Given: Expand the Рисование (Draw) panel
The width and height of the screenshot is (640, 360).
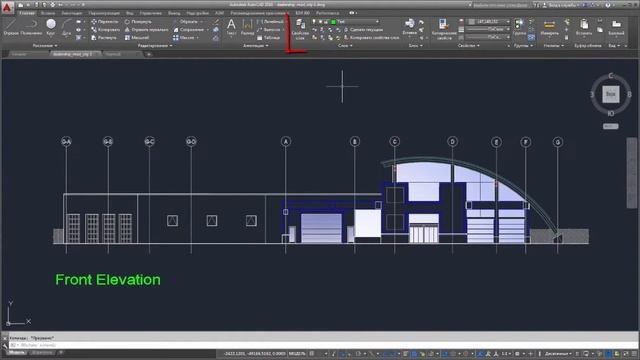Looking at the screenshot, I should [45, 46].
